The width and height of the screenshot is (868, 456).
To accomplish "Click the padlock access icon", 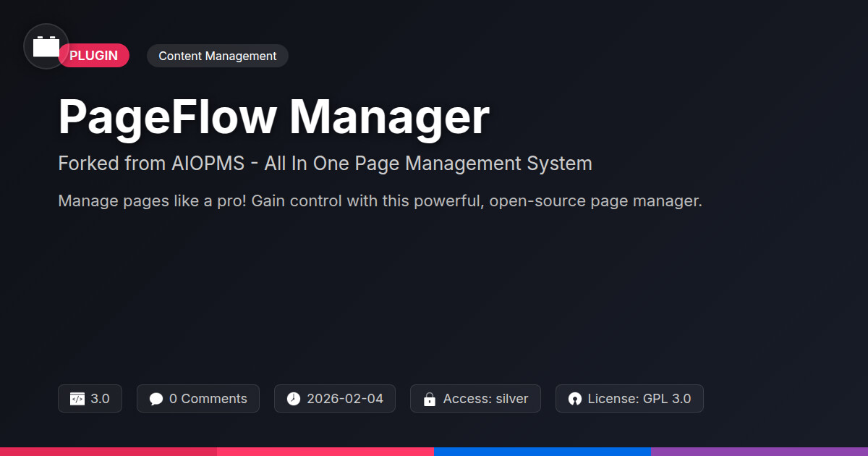I will (429, 399).
